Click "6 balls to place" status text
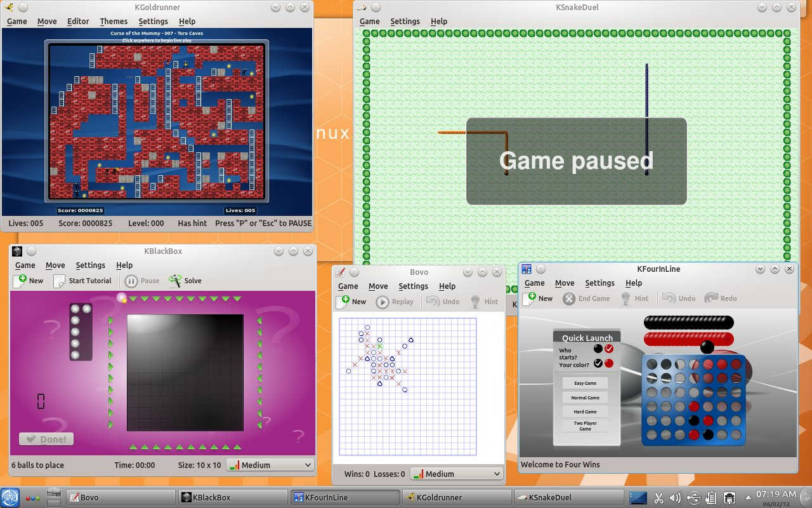 coord(37,465)
